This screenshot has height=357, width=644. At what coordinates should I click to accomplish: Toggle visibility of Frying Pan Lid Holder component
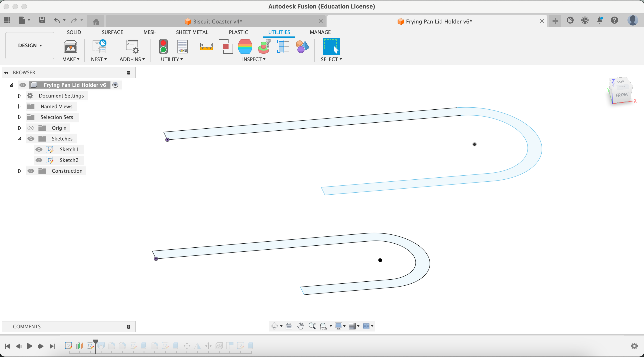pyautogui.click(x=23, y=85)
